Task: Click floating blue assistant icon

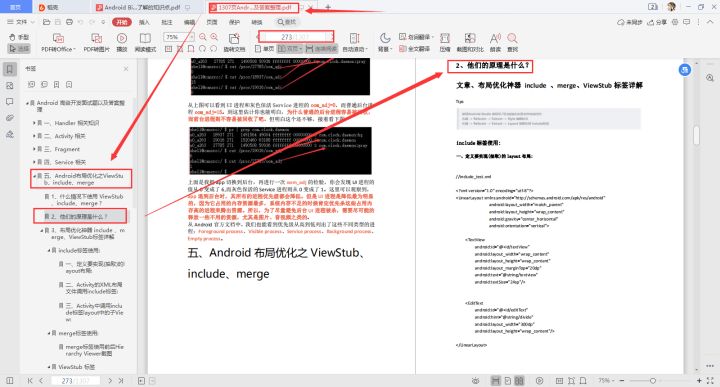Action: coord(685,70)
